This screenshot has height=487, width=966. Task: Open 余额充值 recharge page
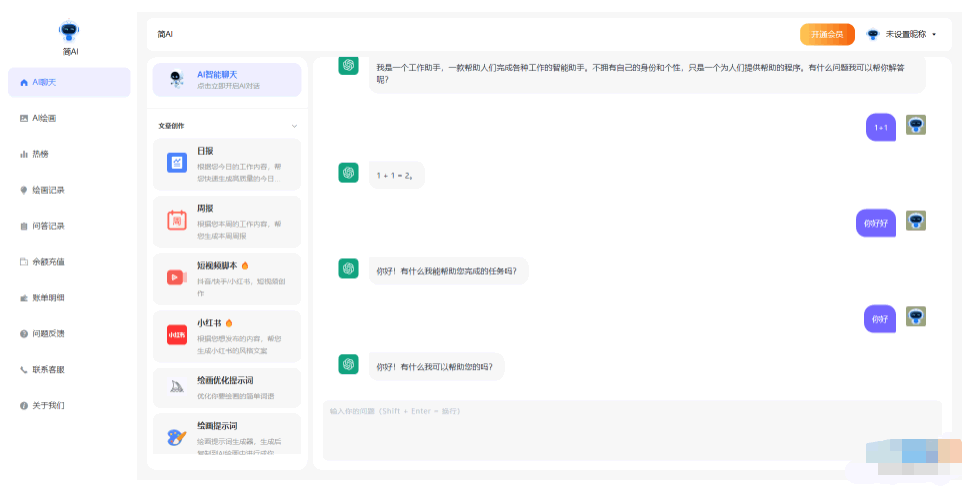coord(47,262)
